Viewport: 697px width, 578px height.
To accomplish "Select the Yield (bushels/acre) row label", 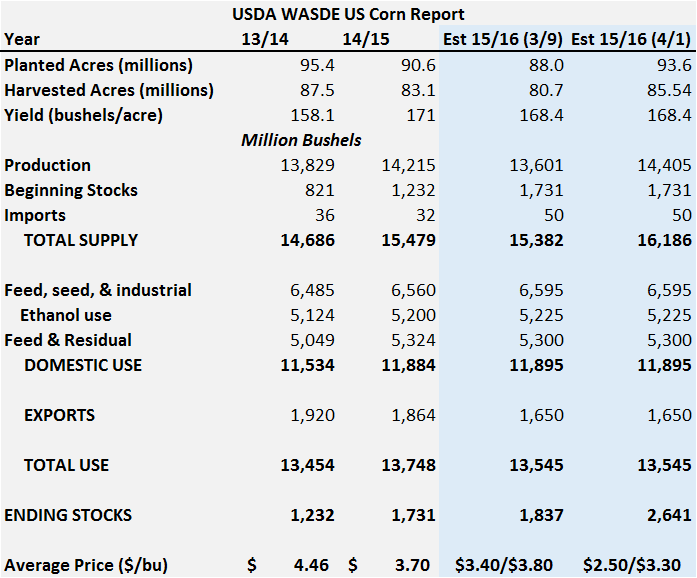I will [x=83, y=115].
